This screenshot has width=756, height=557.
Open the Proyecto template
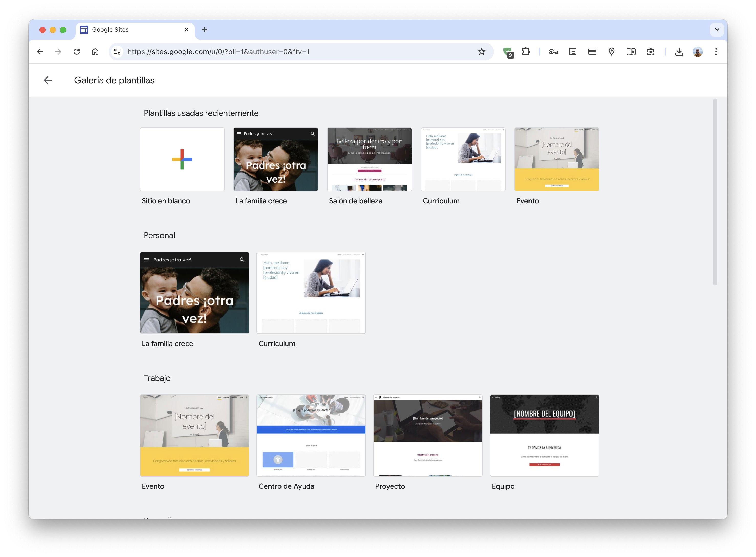tap(428, 435)
